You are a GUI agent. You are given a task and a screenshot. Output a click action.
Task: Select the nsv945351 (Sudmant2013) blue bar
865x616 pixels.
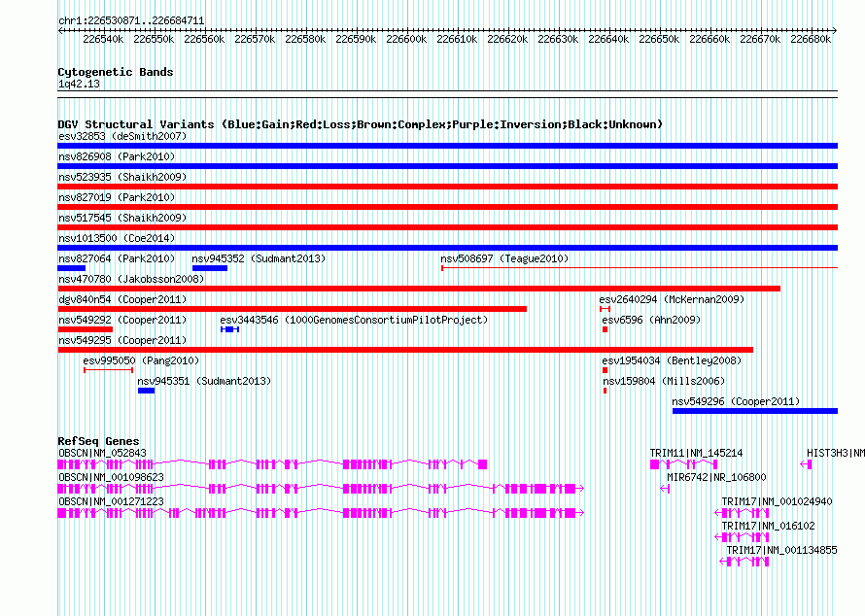(x=146, y=391)
